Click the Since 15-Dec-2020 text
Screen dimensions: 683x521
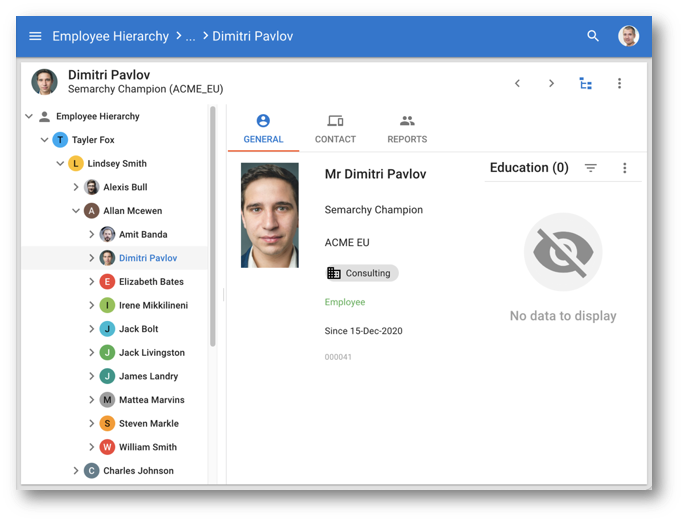pos(363,331)
